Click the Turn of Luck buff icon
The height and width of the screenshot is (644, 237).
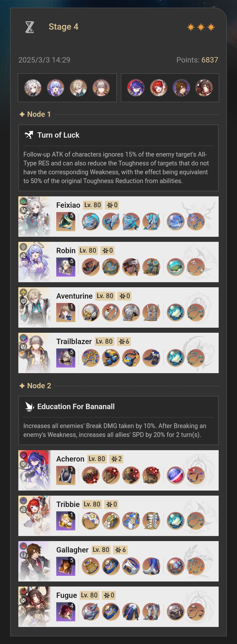click(x=29, y=135)
